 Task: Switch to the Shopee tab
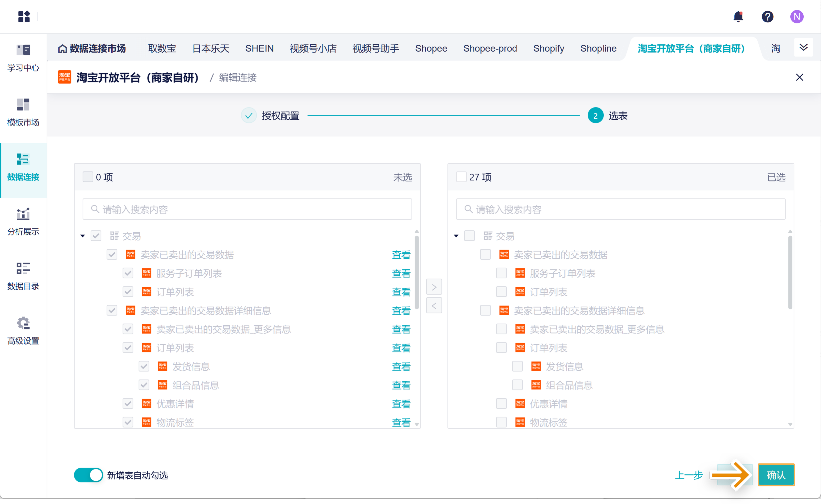431,49
